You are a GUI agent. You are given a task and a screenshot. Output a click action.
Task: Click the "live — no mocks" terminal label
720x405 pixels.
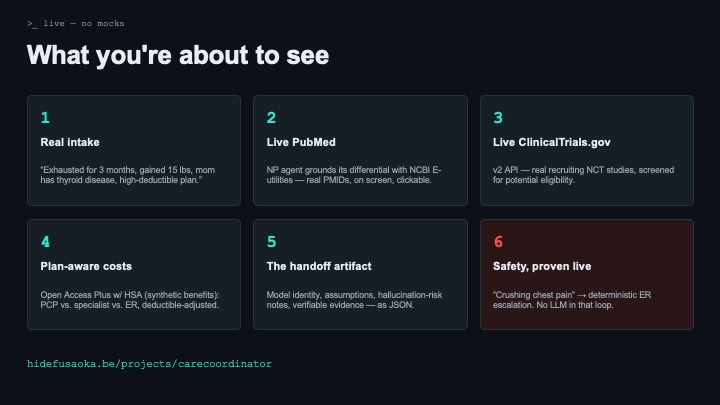(x=75, y=23)
